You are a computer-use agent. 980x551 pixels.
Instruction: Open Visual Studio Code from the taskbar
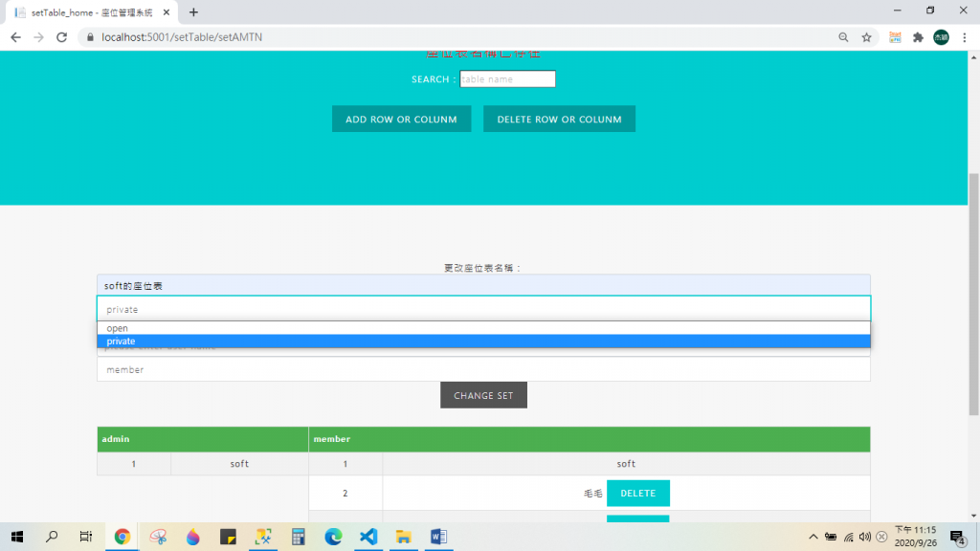click(x=368, y=537)
